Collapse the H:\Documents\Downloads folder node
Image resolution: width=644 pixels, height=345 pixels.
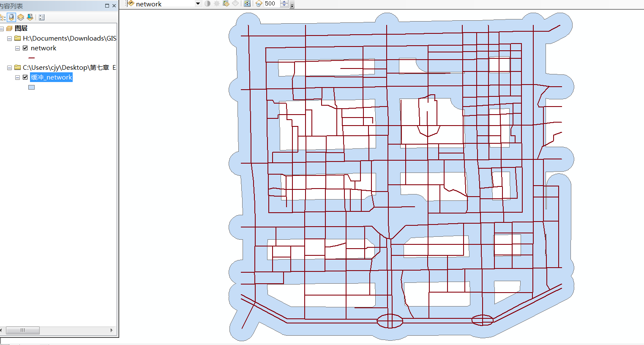[x=9, y=38]
